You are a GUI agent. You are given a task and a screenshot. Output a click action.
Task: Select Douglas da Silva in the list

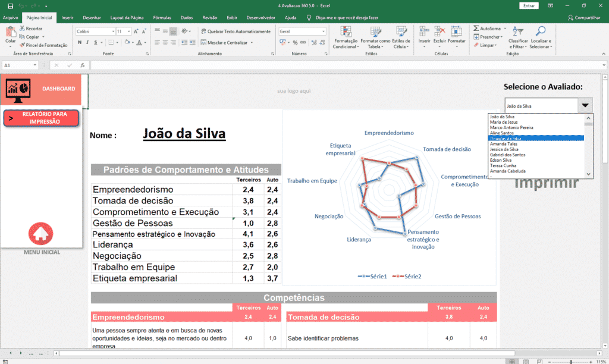pyautogui.click(x=536, y=139)
